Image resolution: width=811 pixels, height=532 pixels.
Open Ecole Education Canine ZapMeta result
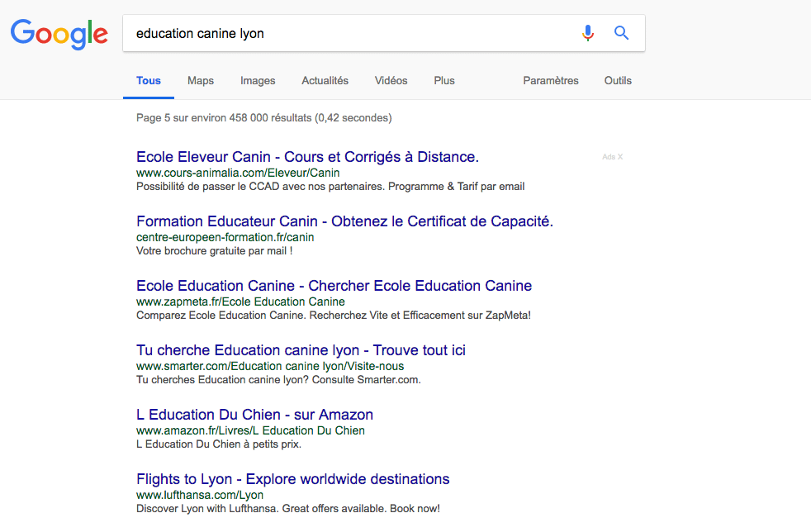[334, 286]
